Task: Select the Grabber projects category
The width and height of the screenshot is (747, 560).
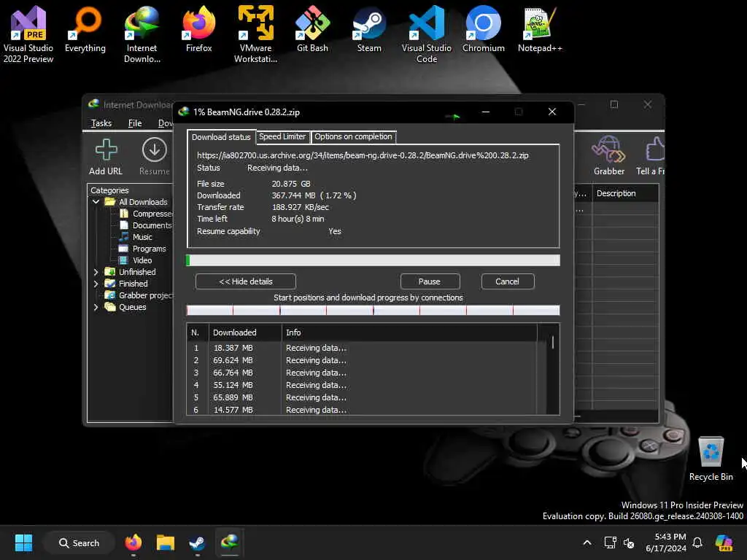Action: coord(139,295)
